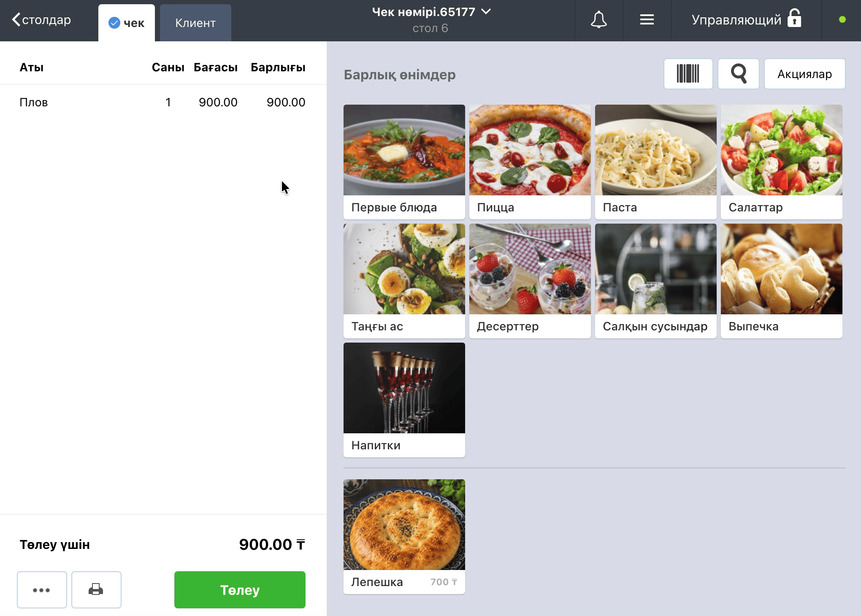The image size is (861, 616).
Task: Click the unlock padlock icon
Action: coord(794,18)
